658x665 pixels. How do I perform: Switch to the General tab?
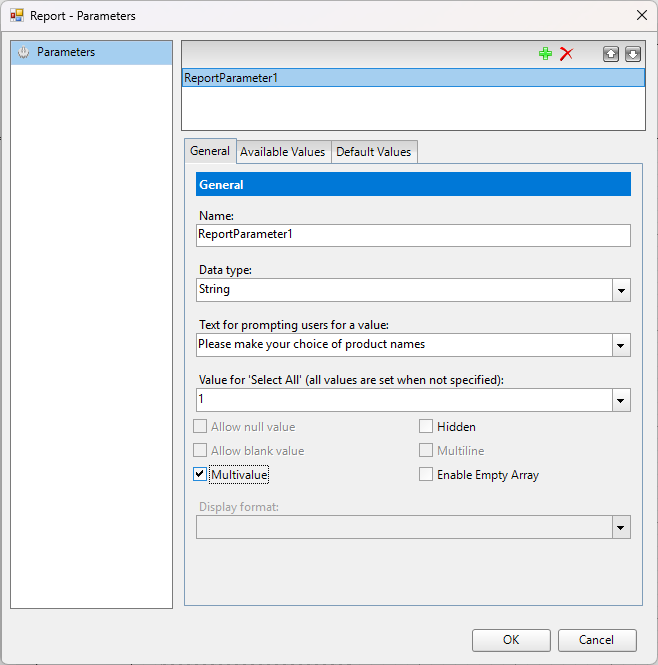pyautogui.click(x=210, y=151)
